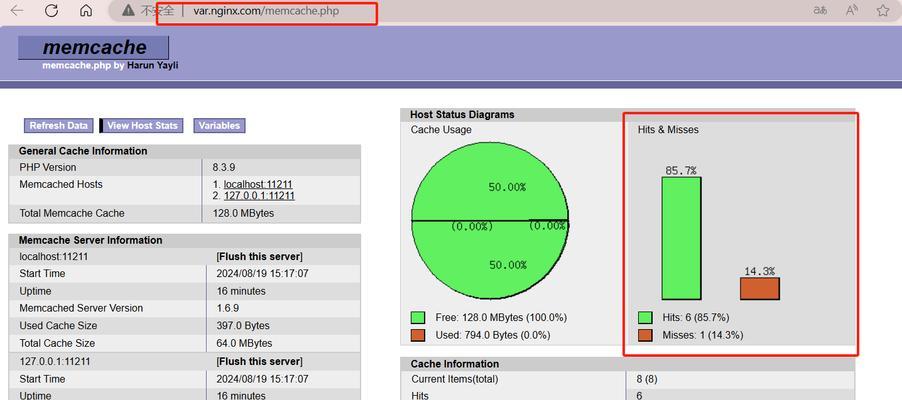
Task: Click the Harun Yayli author name
Action: click(x=152, y=66)
